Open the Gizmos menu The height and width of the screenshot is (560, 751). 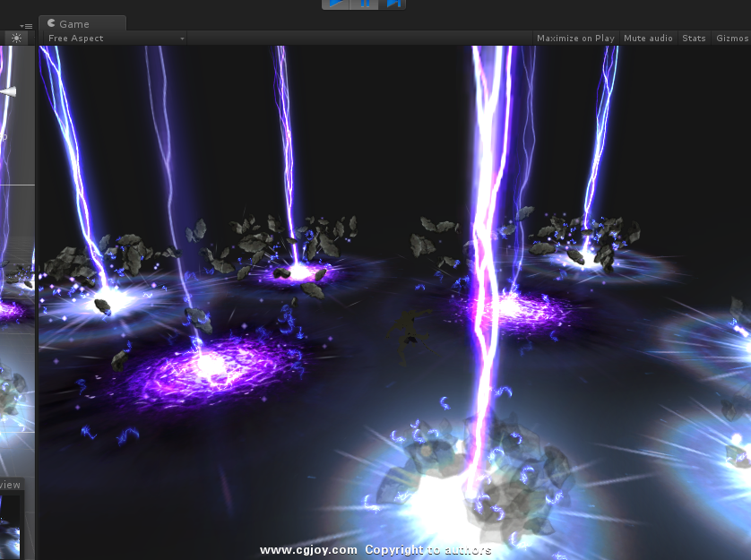(731, 39)
